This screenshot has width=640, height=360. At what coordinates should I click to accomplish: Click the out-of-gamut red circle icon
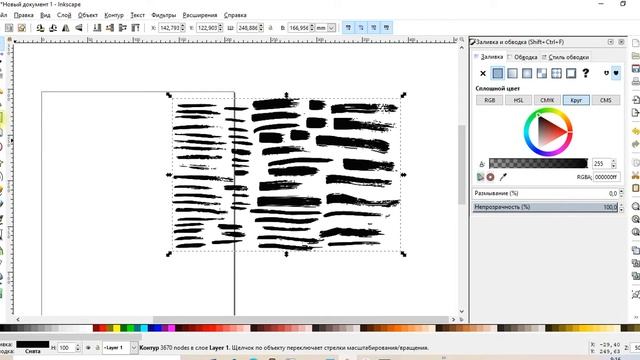click(x=491, y=177)
